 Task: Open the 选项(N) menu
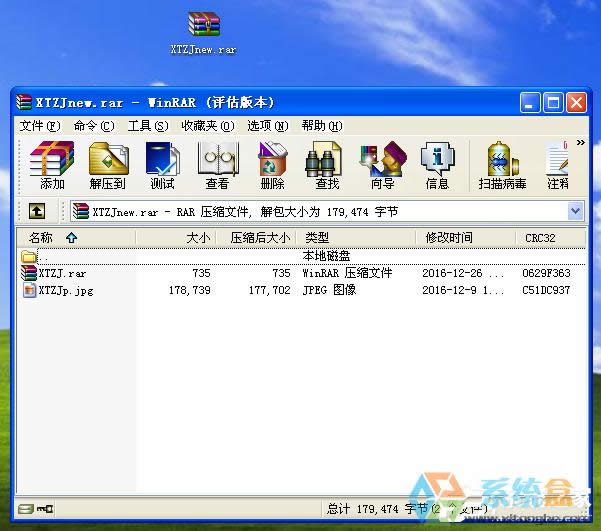[x=267, y=126]
